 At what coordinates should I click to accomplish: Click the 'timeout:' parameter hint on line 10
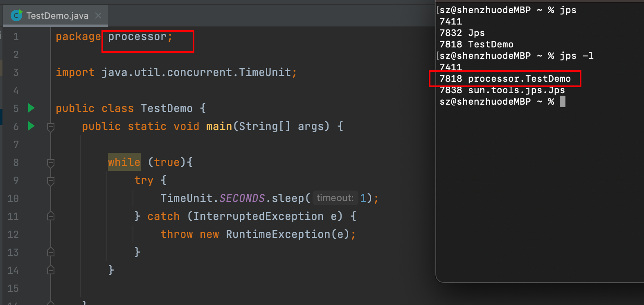tap(335, 198)
